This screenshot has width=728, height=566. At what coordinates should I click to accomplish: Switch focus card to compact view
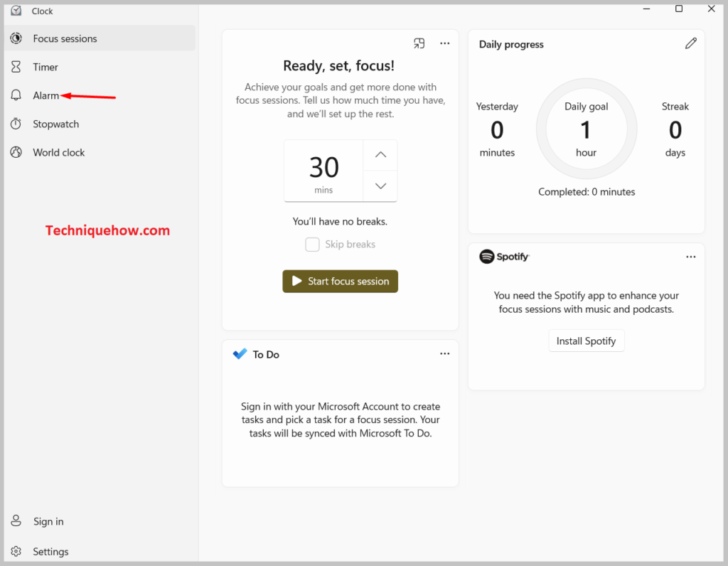pos(419,43)
